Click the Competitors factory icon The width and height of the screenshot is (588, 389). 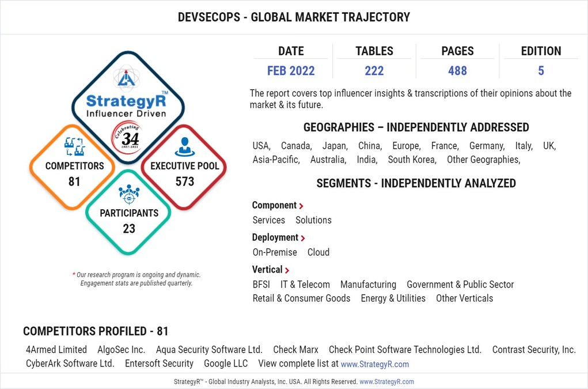click(x=75, y=146)
